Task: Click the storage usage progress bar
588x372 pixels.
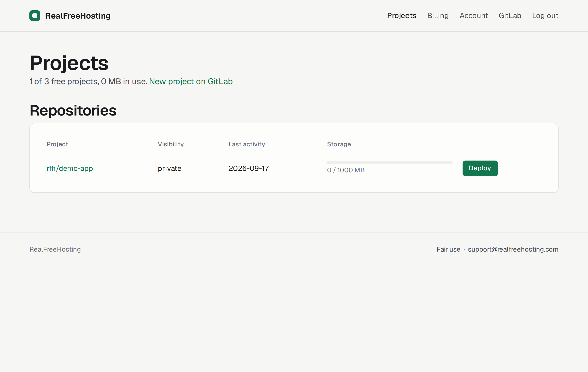Action: pos(390,163)
